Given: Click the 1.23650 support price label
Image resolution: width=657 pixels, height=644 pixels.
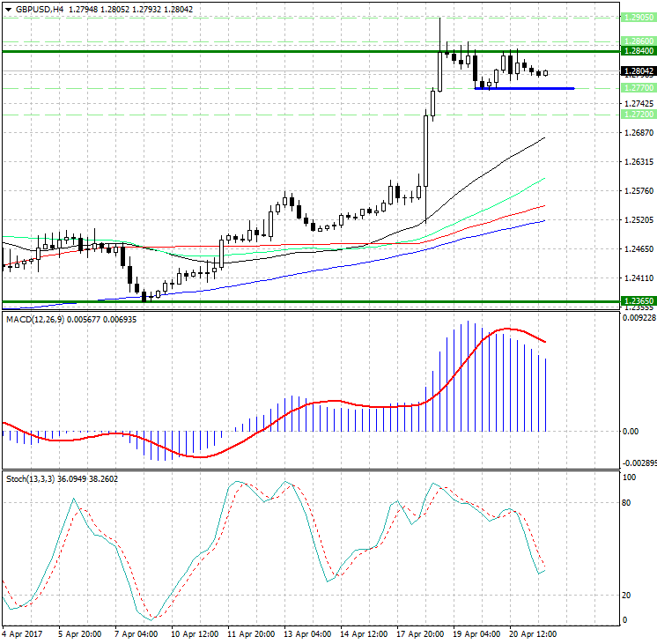Looking at the screenshot, I should point(638,300).
